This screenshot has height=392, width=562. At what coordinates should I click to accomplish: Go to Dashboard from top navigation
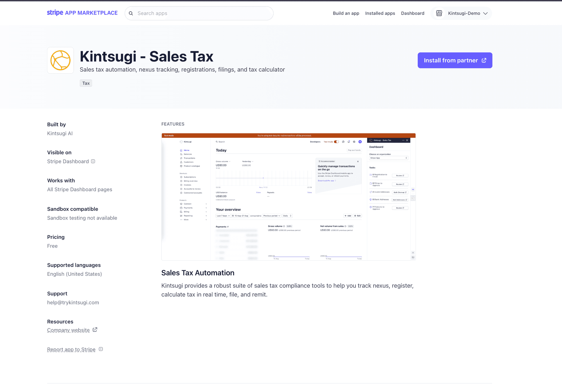[412, 13]
